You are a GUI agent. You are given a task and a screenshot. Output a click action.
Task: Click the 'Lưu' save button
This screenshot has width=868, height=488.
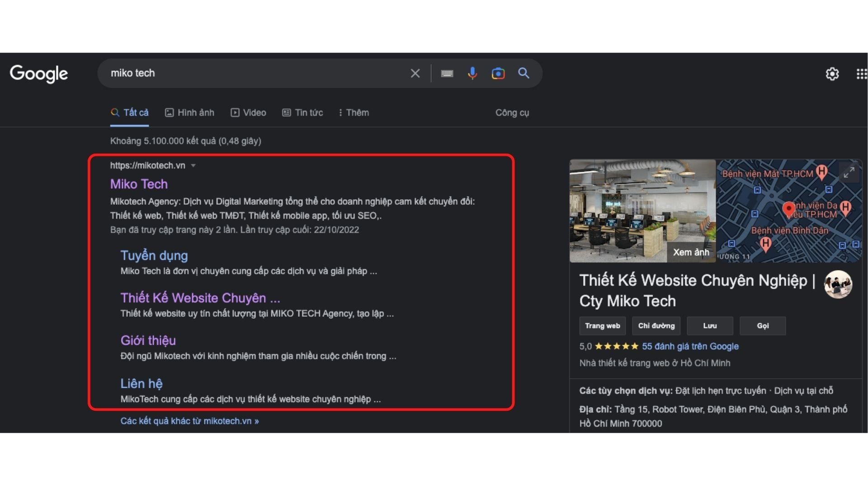pyautogui.click(x=710, y=326)
